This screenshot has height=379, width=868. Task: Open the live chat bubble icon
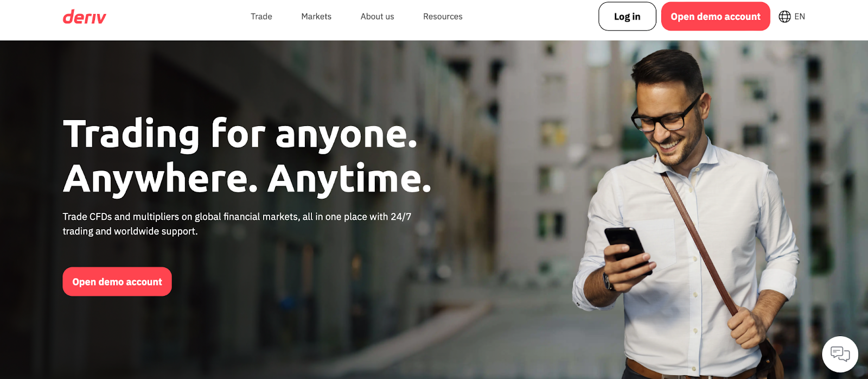coord(840,354)
